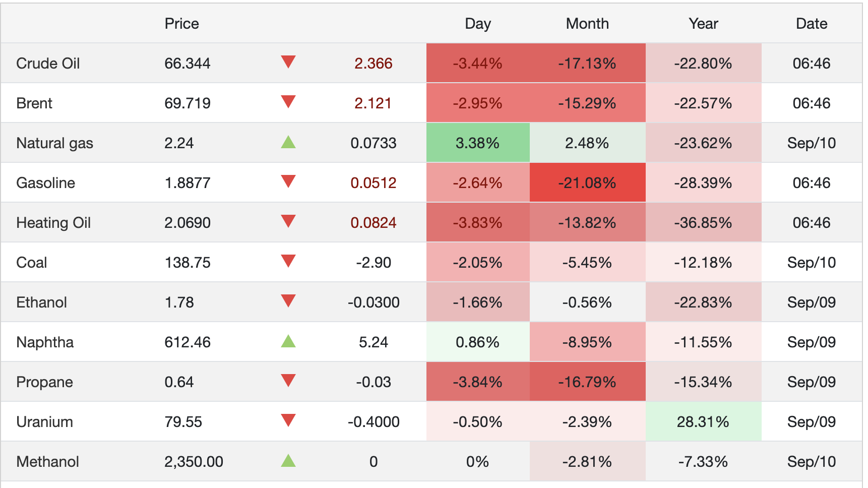The image size is (868, 488).
Task: Open the Natural gas commodity link
Action: click(54, 143)
